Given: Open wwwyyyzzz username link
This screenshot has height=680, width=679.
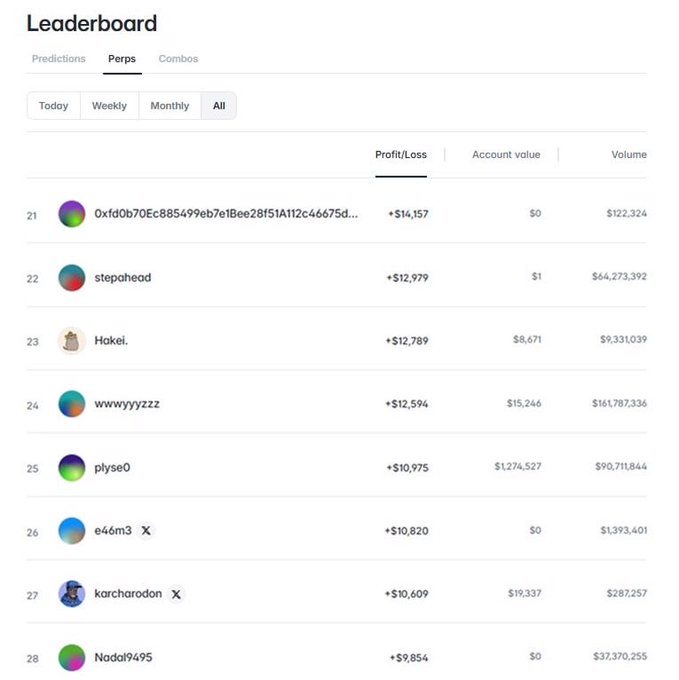Looking at the screenshot, I should [127, 404].
